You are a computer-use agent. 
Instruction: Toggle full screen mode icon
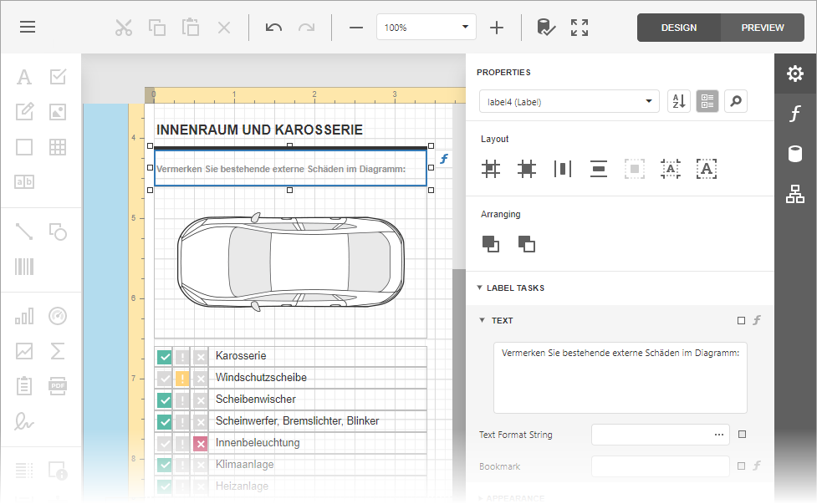pyautogui.click(x=580, y=27)
